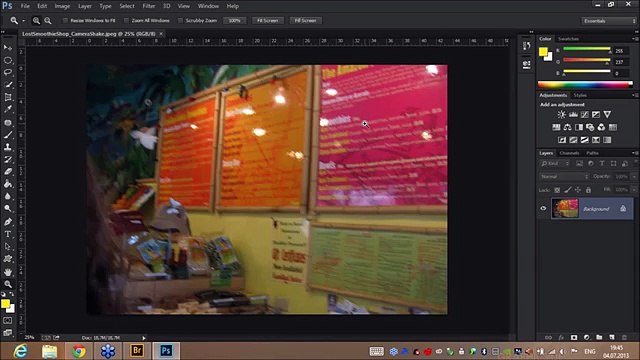Open Color panel flyout menu

[634, 39]
